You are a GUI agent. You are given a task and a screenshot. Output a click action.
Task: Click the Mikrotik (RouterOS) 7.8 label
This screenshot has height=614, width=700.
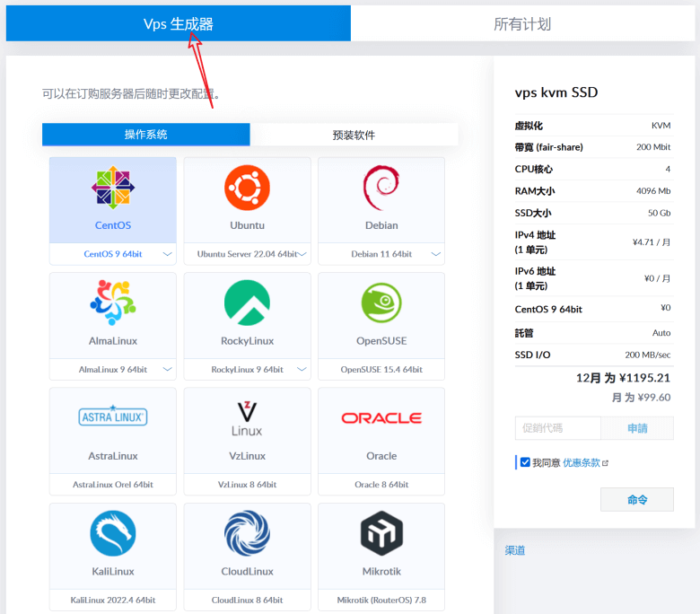coord(381,600)
